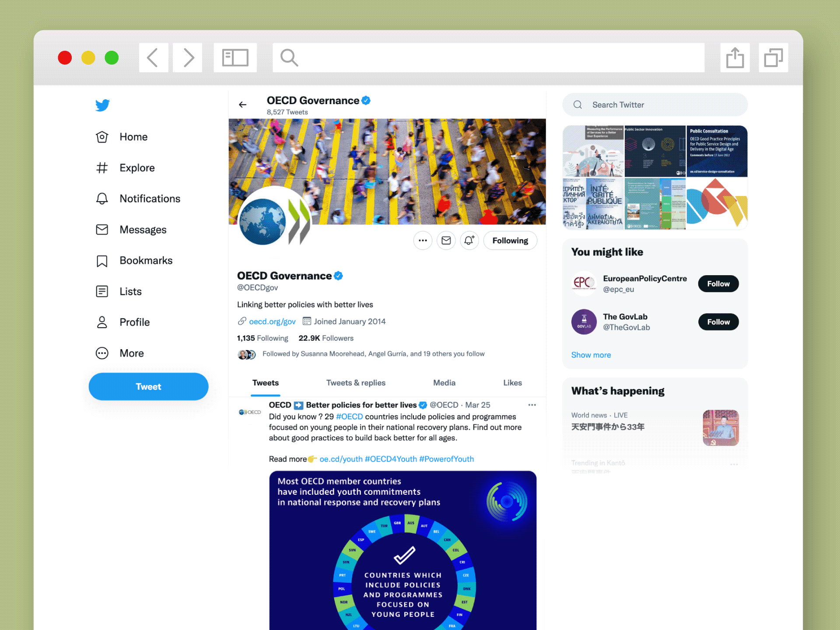The width and height of the screenshot is (840, 630).
Task: Open the Bookmarks sidebar item
Action: pyautogui.click(x=134, y=261)
